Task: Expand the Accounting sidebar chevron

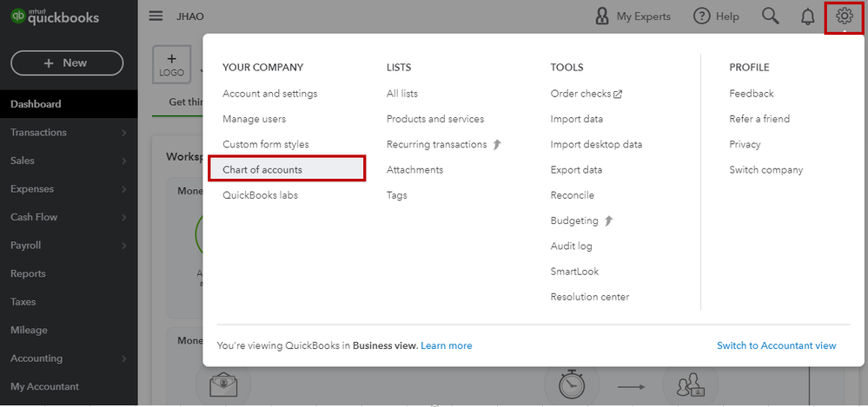Action: click(x=124, y=358)
